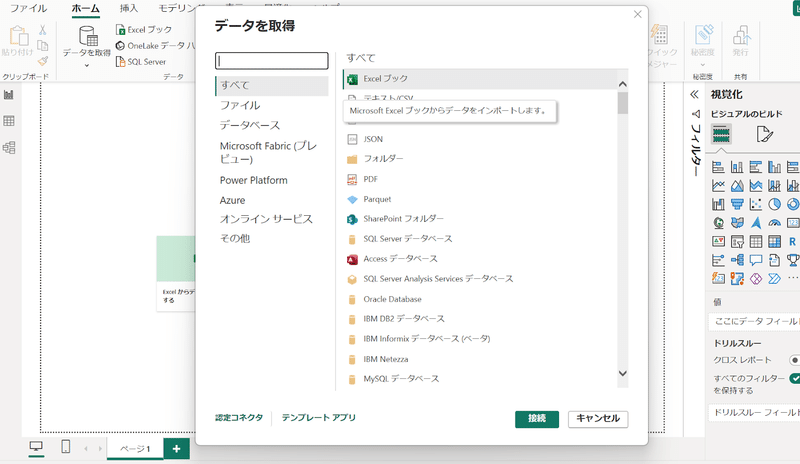
Task: Click the キャンセル button
Action: pyautogui.click(x=598, y=419)
